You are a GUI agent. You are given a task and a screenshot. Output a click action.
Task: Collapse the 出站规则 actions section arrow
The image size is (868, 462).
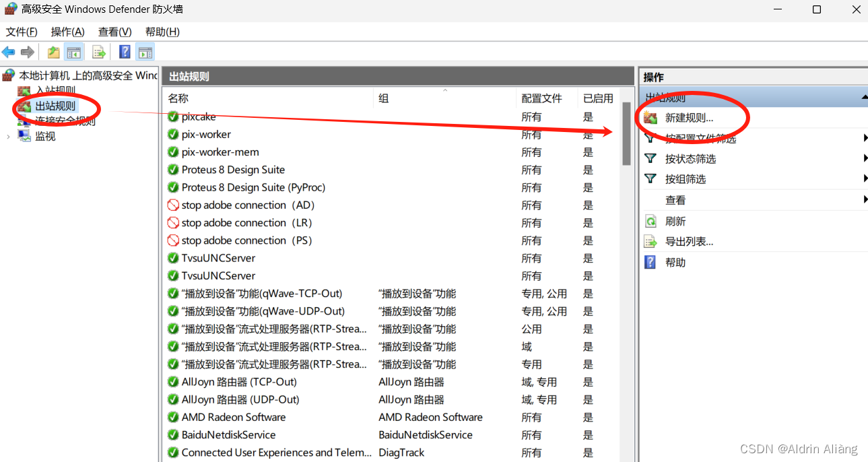coord(865,98)
